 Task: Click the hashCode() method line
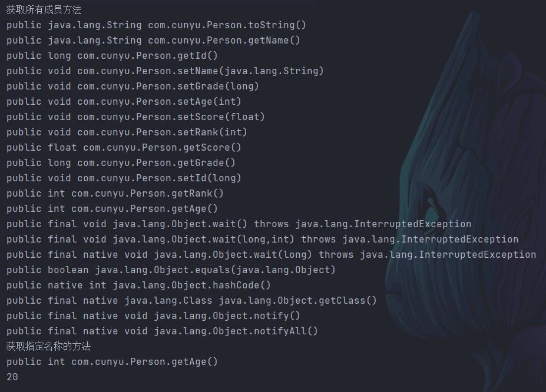pos(138,285)
